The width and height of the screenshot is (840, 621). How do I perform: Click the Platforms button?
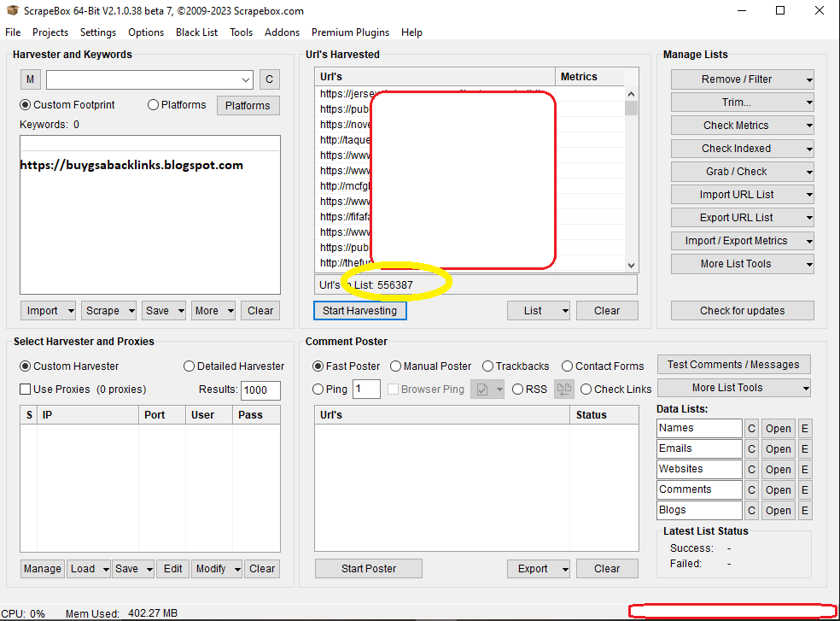[248, 106]
